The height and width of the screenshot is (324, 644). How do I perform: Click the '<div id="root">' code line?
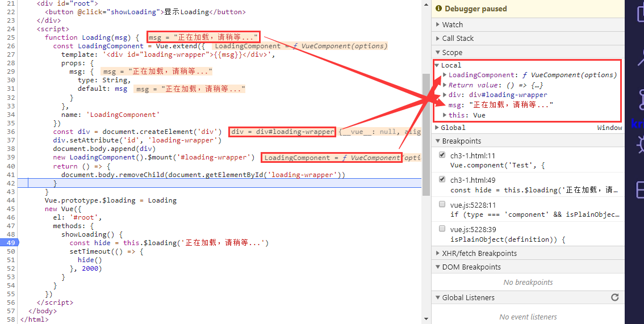68,3
